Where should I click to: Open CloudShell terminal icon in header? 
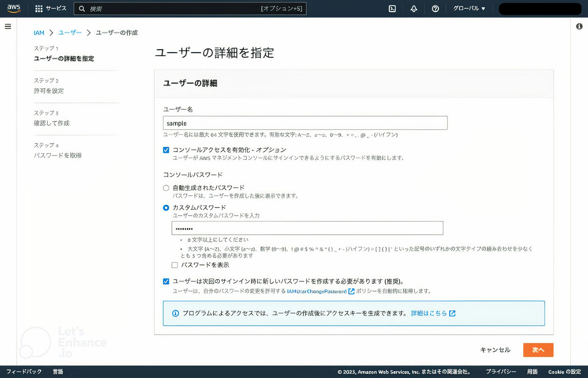(392, 8)
